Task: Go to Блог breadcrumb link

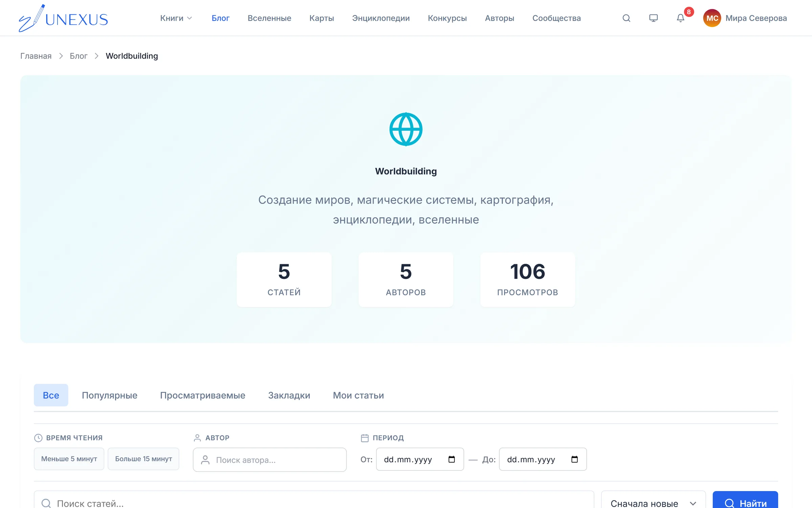Action: click(78, 56)
